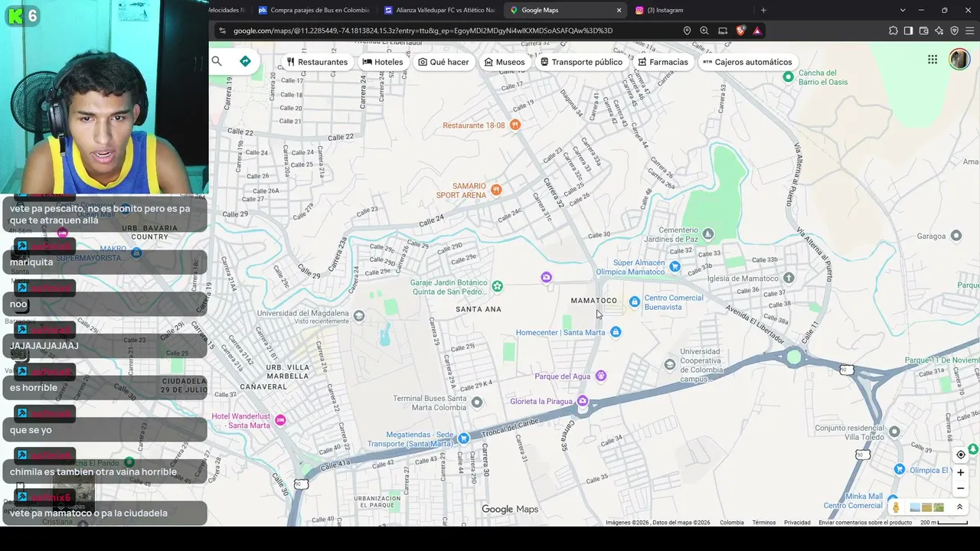
Task: Filter map by Hoteles
Action: [x=383, y=62]
